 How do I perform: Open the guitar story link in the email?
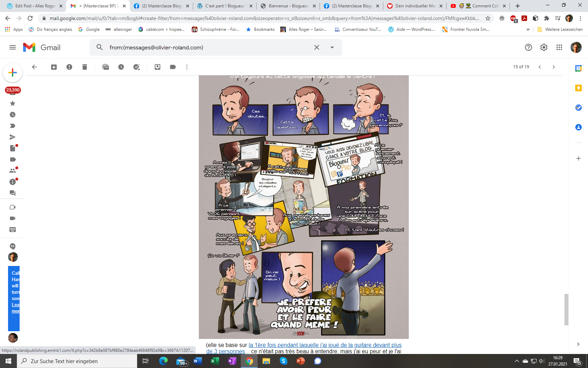coord(325,345)
